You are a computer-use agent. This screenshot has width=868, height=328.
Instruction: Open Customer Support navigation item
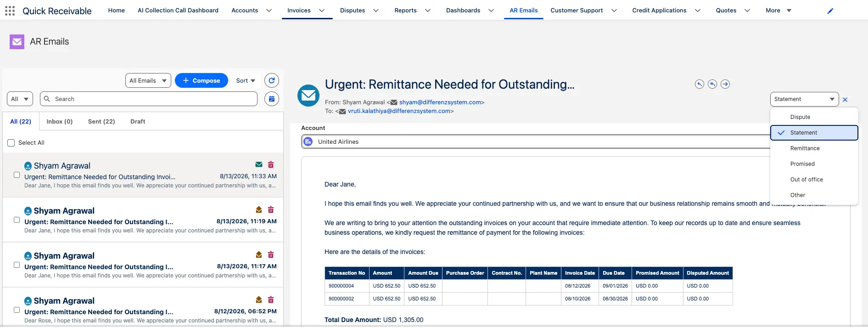(x=577, y=11)
